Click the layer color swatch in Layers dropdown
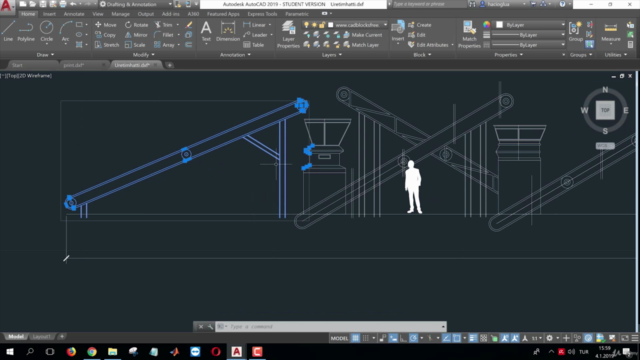Screen dimensions: 640x360 click(331, 25)
